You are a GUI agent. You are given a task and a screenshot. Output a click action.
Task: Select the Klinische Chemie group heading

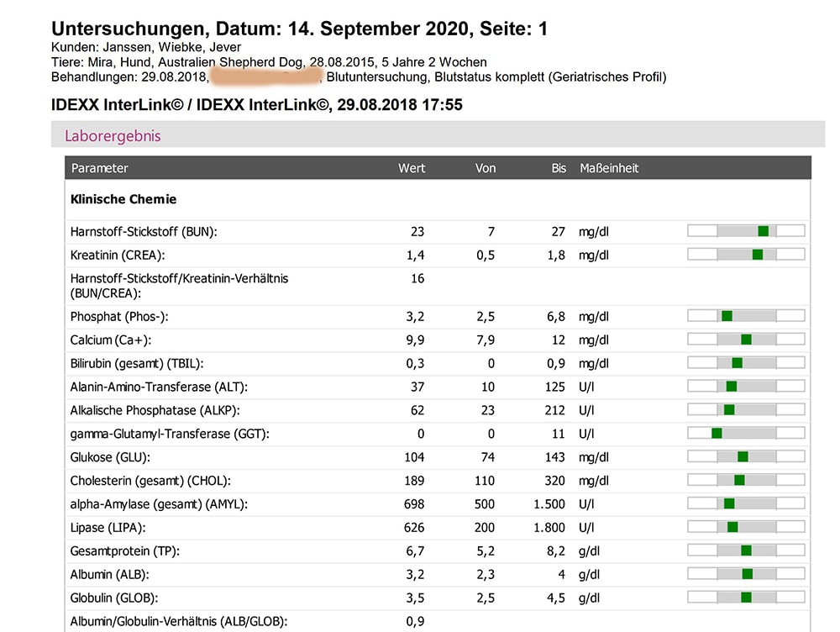pyautogui.click(x=123, y=200)
